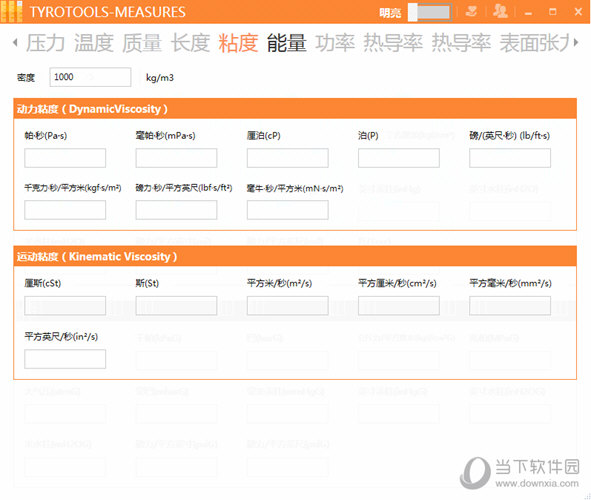The width and height of the screenshot is (591, 500).
Task: Switch to the 压力 tab
Action: (x=45, y=43)
